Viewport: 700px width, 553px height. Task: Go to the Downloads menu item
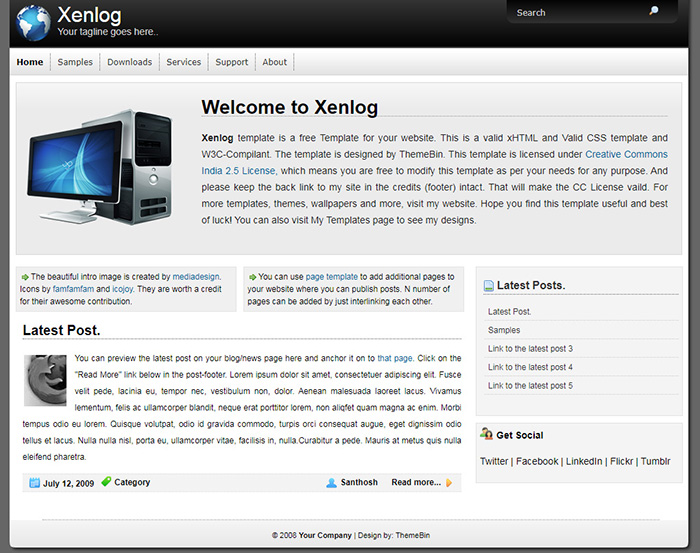[129, 62]
